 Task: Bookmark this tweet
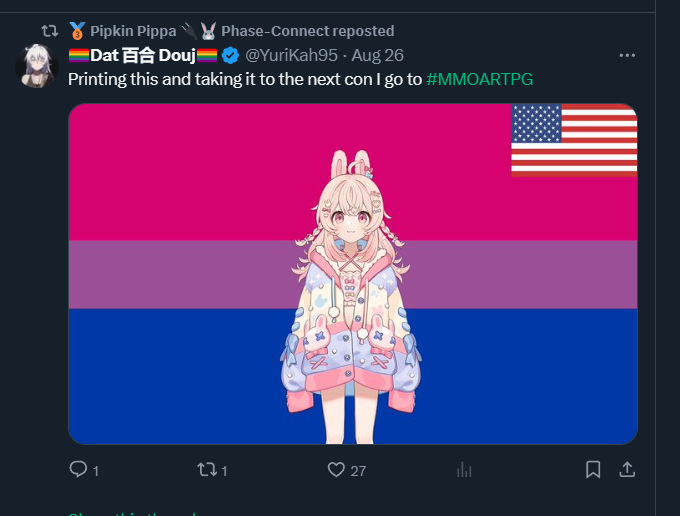coord(593,470)
